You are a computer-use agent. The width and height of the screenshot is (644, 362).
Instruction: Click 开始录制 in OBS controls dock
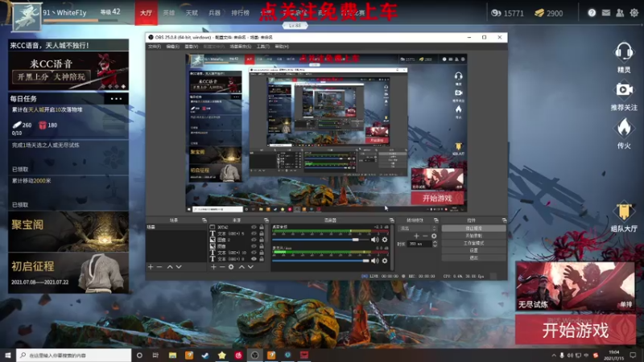[x=473, y=236]
